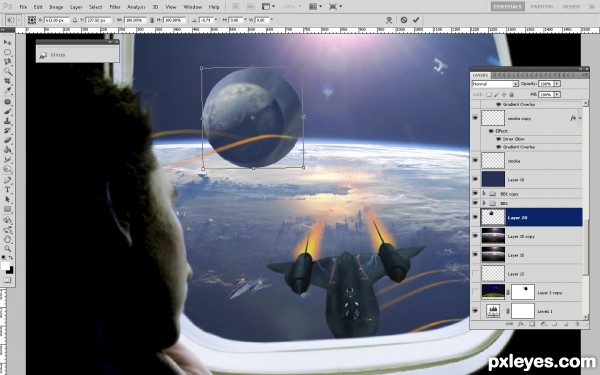Open the arrange documents dropdown
The width and height of the screenshot is (600, 375).
pyautogui.click(x=315, y=7)
